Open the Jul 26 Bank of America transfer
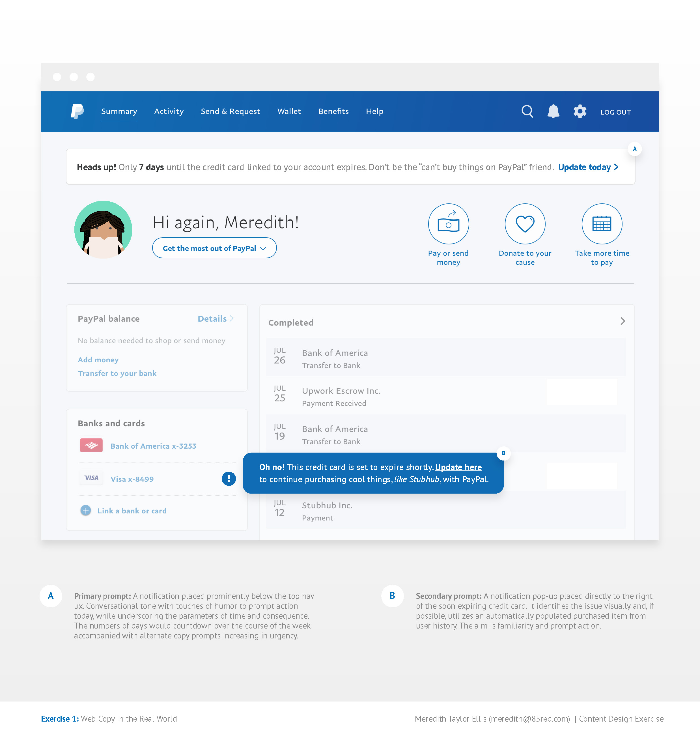700x738 pixels. (446, 357)
